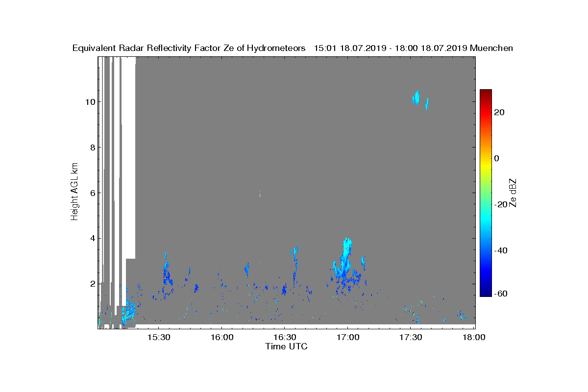This screenshot has width=588, height=392.
Task: Click the station name 'Muenchen' in the title
Action: (491, 48)
